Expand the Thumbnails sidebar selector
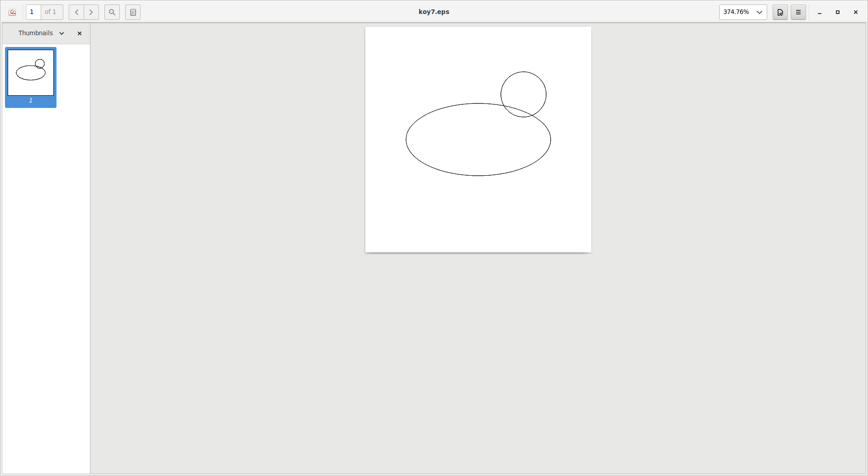 (x=42, y=33)
